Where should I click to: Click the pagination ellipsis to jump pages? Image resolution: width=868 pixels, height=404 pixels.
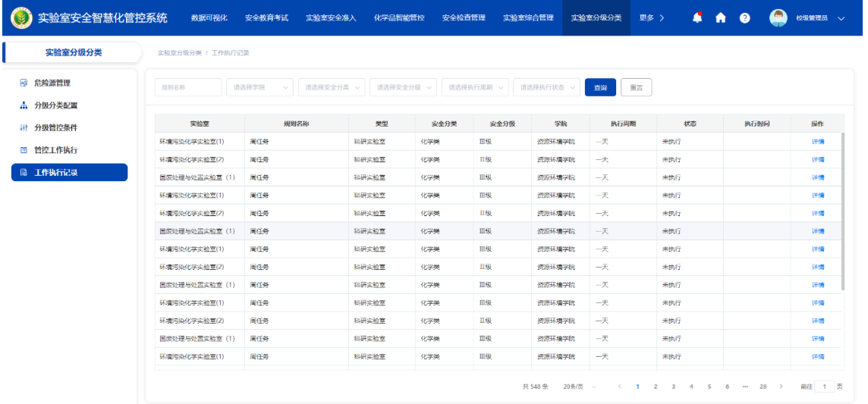click(745, 387)
